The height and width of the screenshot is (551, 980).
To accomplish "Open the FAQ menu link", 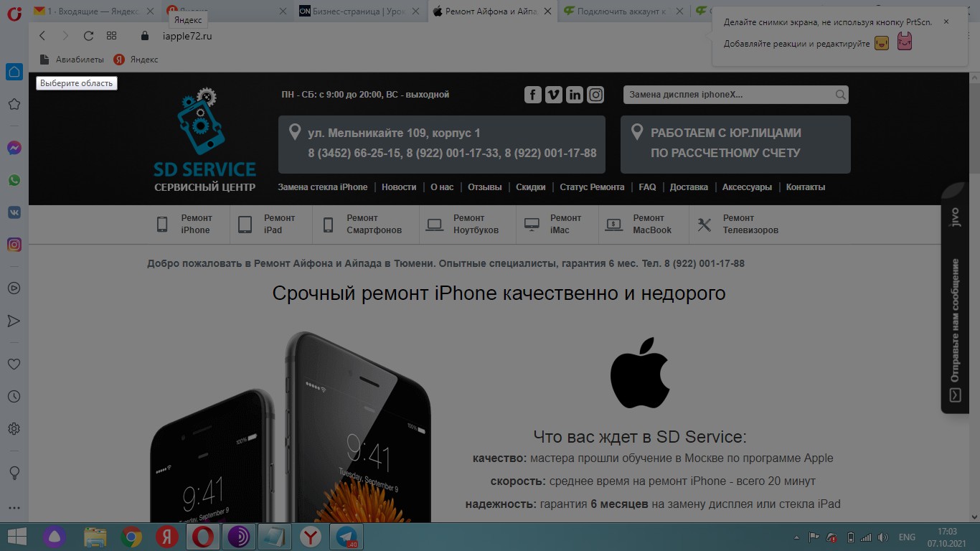I will click(647, 187).
